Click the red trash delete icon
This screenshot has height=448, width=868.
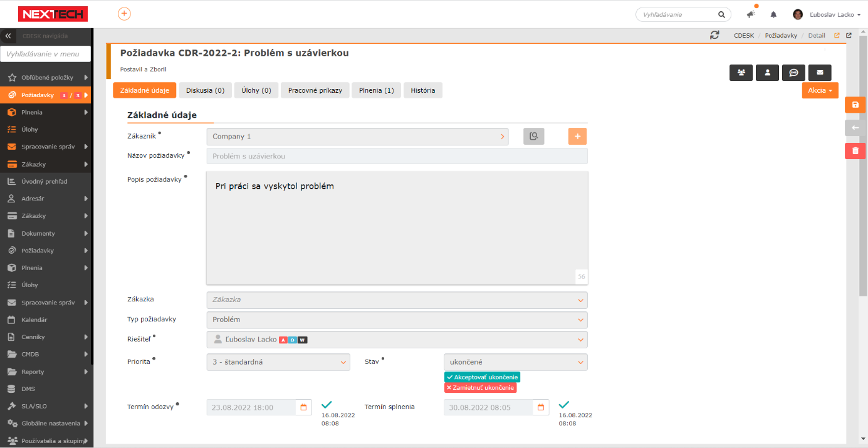(x=855, y=150)
